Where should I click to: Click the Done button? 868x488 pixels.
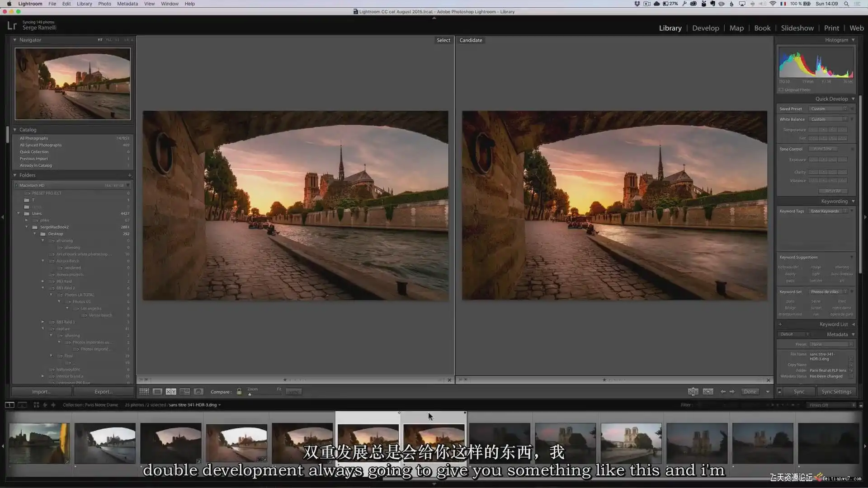[x=750, y=392]
